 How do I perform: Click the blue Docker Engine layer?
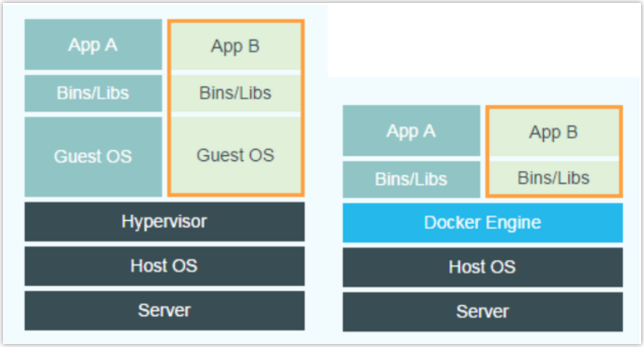coord(482,222)
